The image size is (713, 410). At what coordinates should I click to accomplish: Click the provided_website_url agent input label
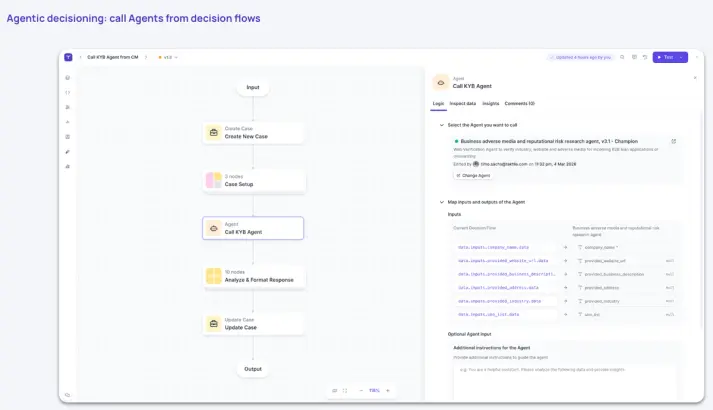(x=605, y=261)
